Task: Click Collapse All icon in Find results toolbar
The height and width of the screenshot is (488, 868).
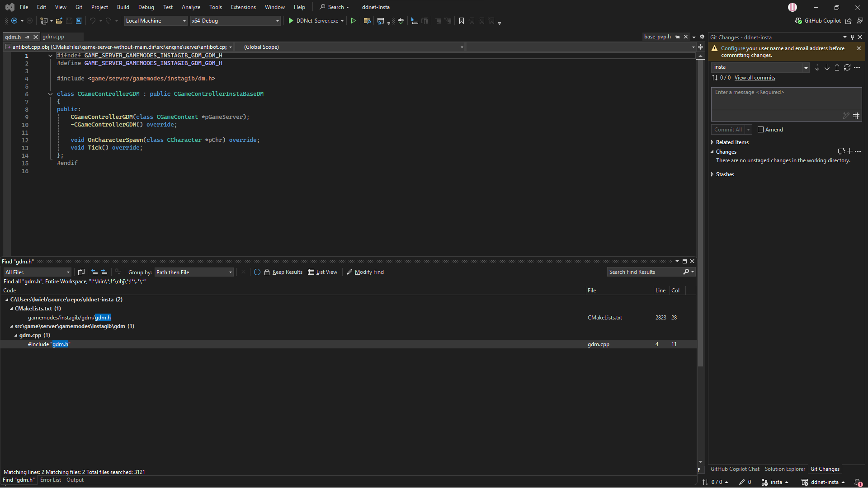Action: click(x=94, y=272)
